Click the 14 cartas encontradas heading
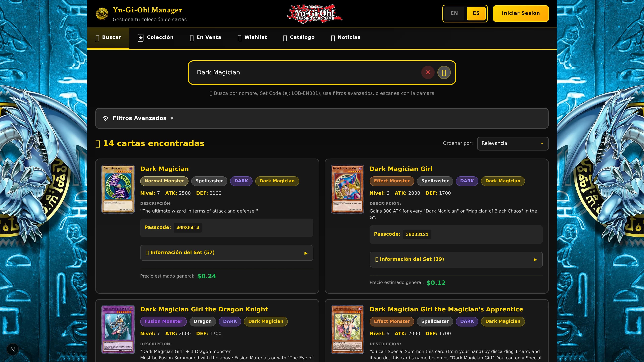644x362 pixels. [x=150, y=143]
